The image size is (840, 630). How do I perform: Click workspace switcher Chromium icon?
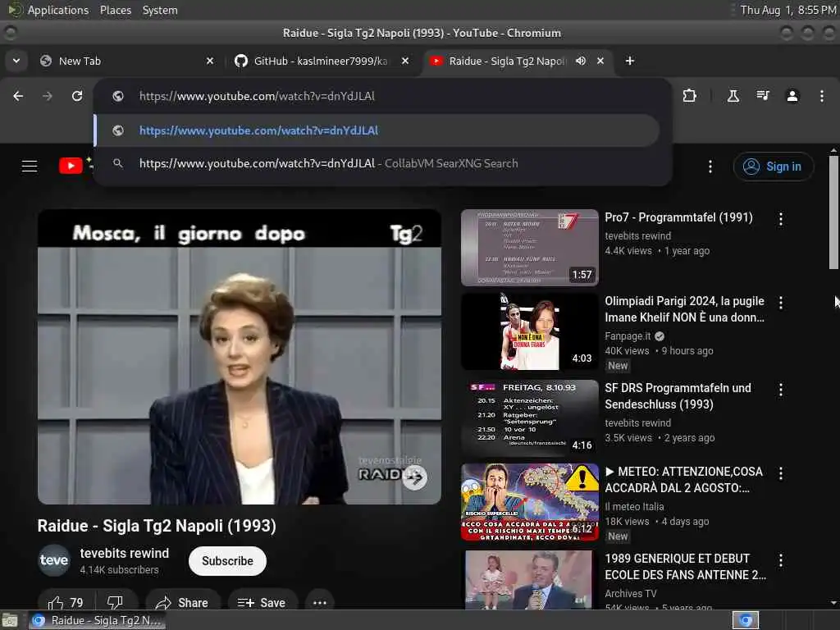745,620
